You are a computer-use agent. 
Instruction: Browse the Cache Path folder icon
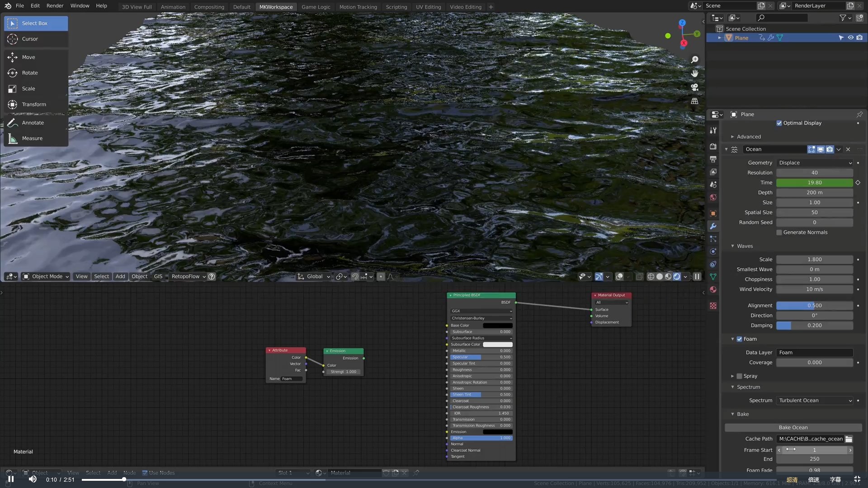point(849,439)
